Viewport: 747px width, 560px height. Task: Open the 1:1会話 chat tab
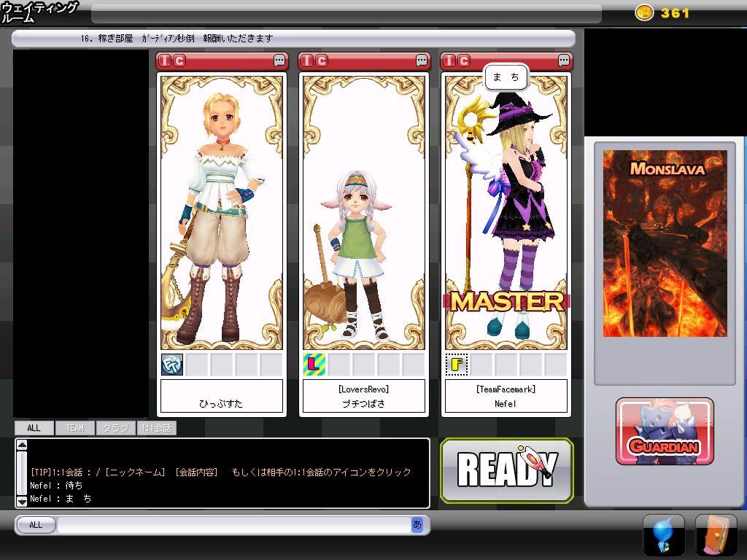[156, 428]
